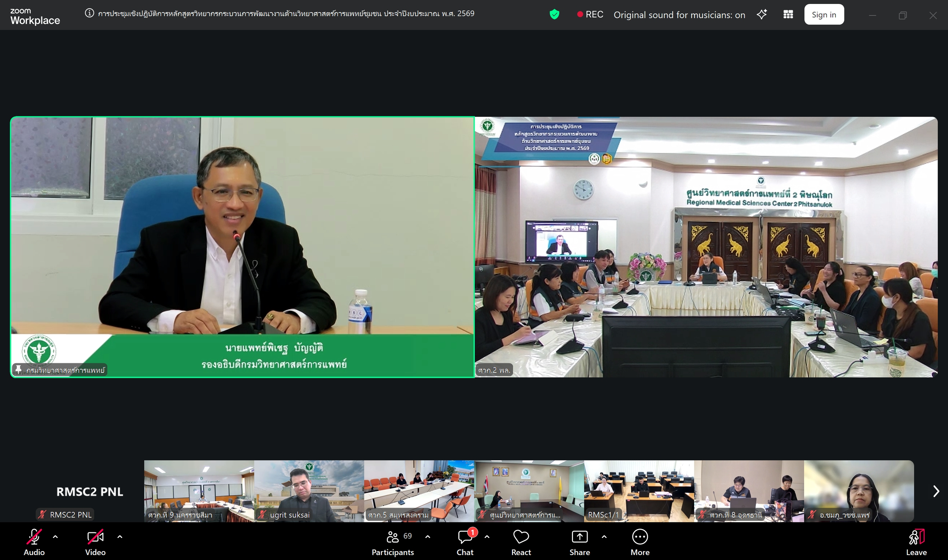Expand the chat options arrow
The height and width of the screenshot is (560, 948).
click(487, 536)
